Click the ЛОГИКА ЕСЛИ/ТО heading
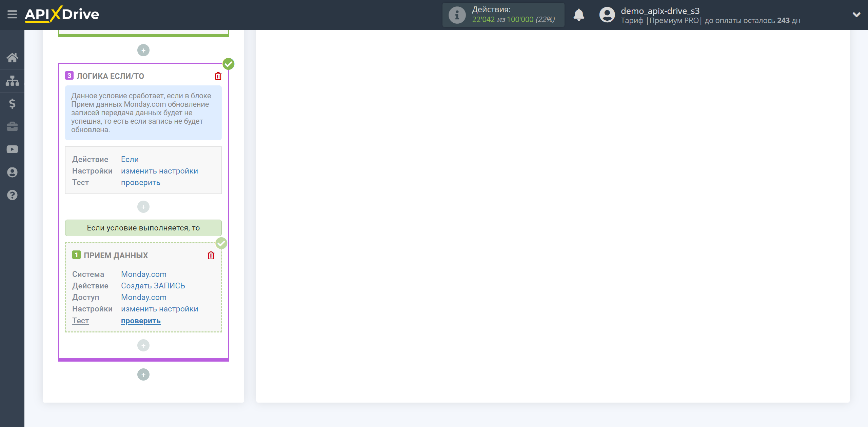868x427 pixels. click(111, 76)
